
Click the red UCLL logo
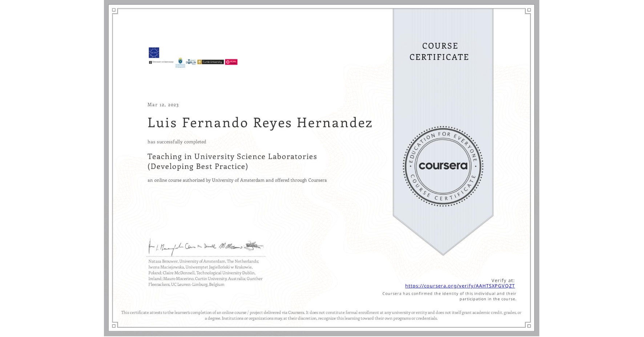click(231, 62)
